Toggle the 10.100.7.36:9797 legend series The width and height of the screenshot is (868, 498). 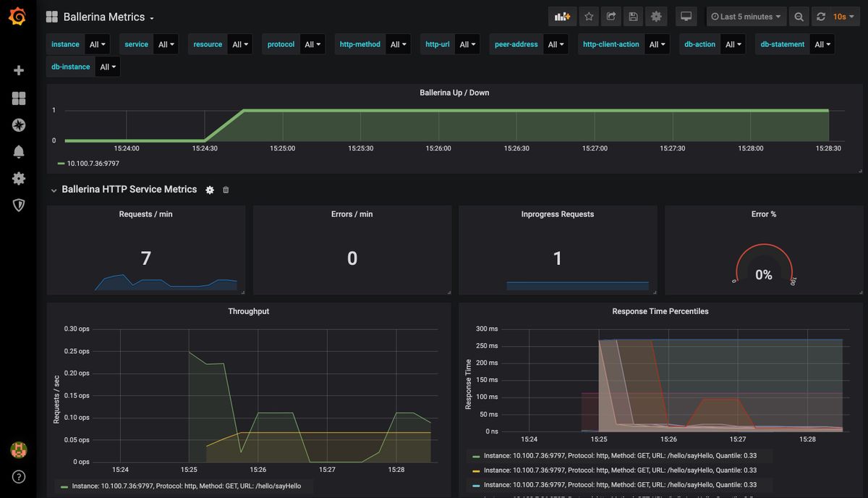[x=93, y=164]
